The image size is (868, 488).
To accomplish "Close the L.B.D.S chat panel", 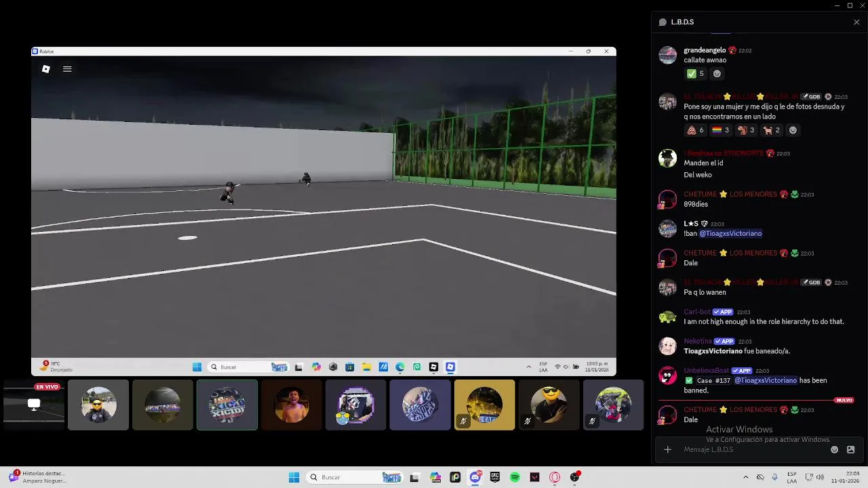I will [x=856, y=22].
